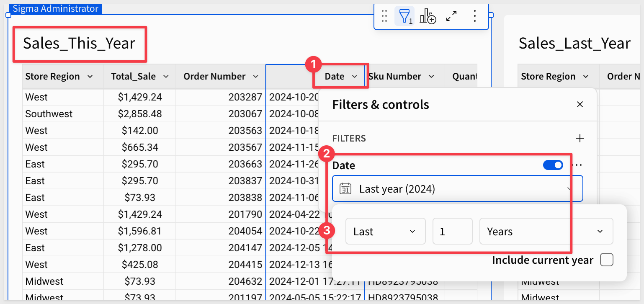Click the filter funnel icon in toolbar
The image size is (644, 304).
pos(404,16)
